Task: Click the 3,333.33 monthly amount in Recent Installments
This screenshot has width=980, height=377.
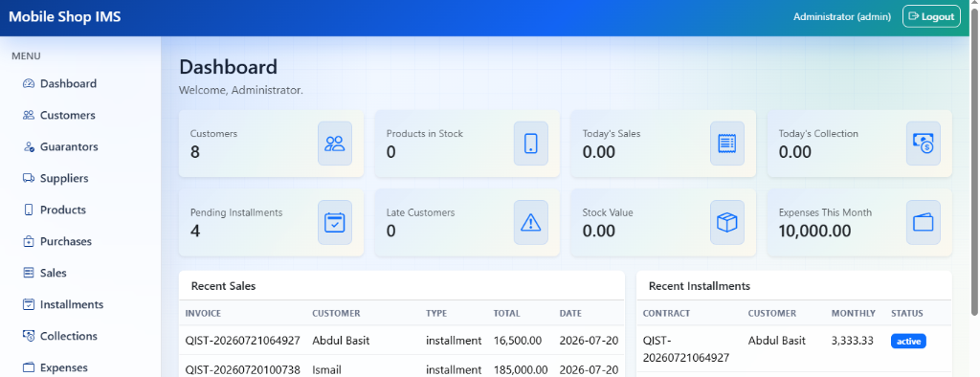Action: point(853,341)
